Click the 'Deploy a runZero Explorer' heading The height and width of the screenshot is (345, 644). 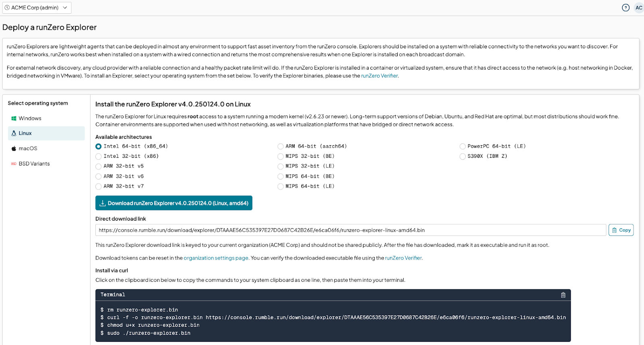click(50, 27)
